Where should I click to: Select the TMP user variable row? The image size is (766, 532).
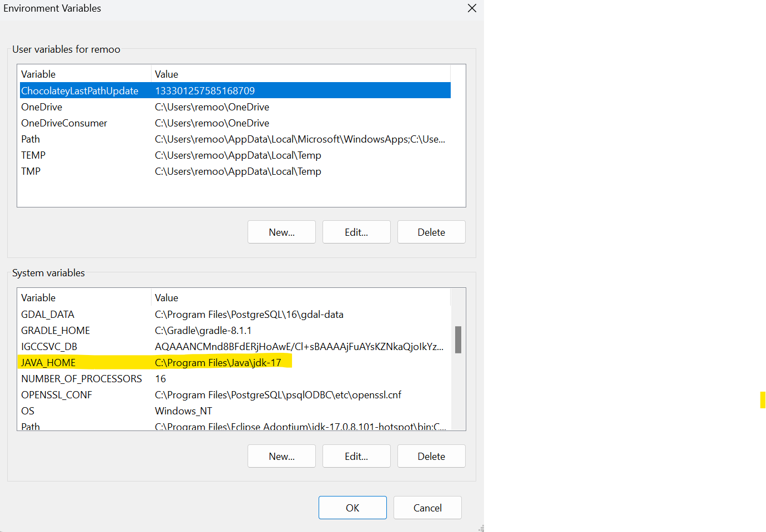click(x=235, y=171)
